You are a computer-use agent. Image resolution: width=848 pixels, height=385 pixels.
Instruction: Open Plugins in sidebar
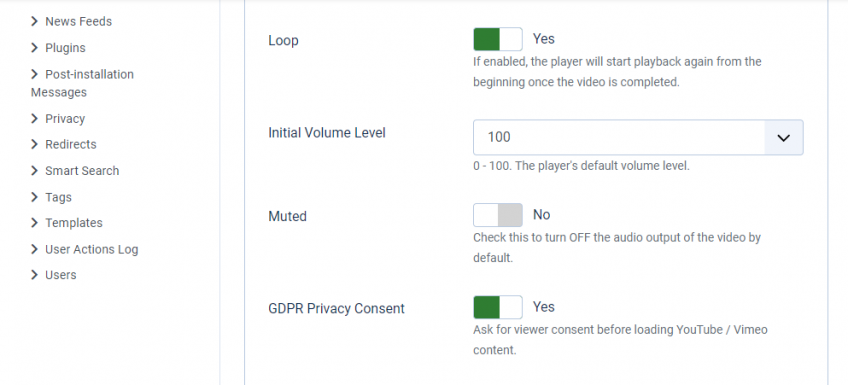click(x=65, y=48)
